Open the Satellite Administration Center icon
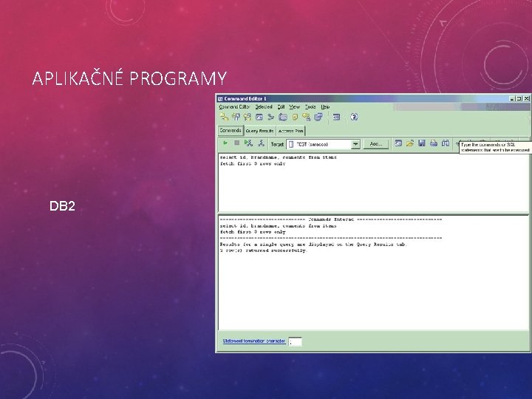This screenshot has width=532, height=399. click(x=248, y=117)
